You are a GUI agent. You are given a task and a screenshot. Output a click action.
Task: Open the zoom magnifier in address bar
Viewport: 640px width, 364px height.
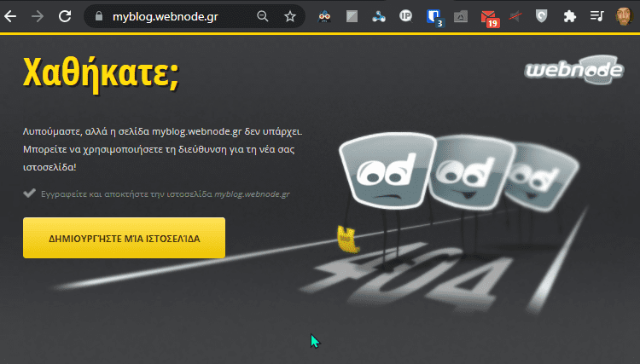[x=263, y=16]
